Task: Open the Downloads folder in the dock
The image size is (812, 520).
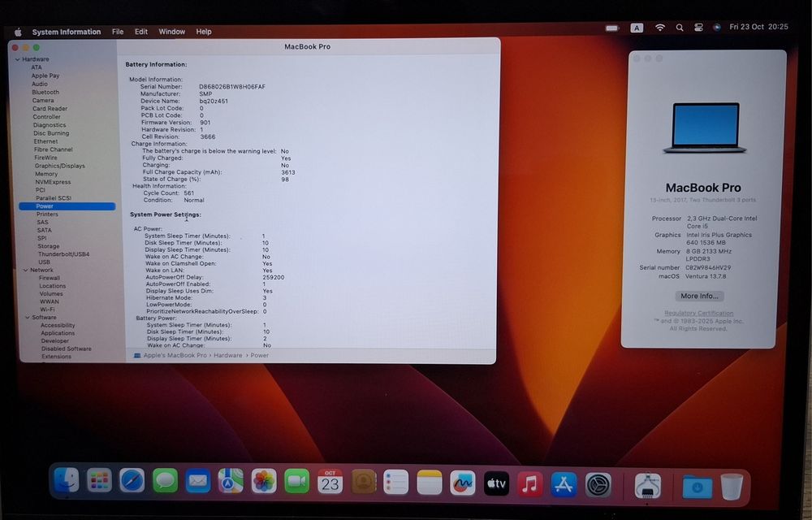Action: coord(697,487)
